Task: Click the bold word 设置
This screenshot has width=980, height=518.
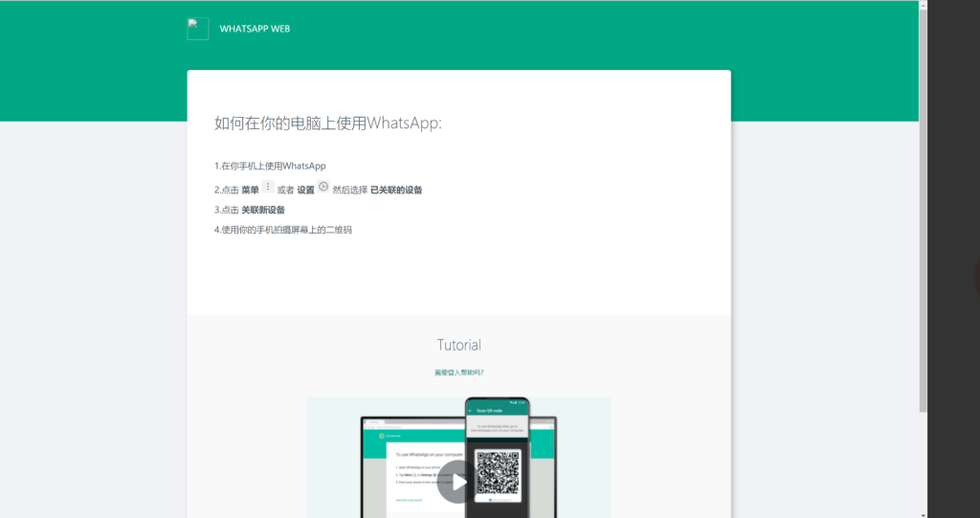Action: tap(305, 191)
